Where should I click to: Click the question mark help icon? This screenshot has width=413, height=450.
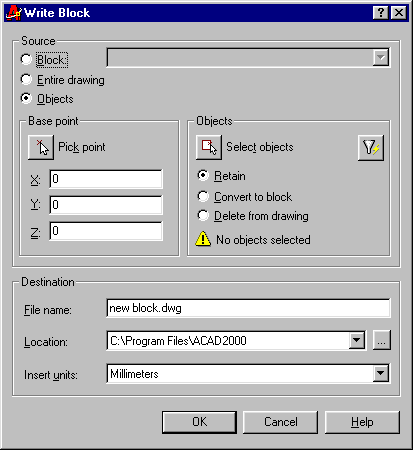coord(381,13)
